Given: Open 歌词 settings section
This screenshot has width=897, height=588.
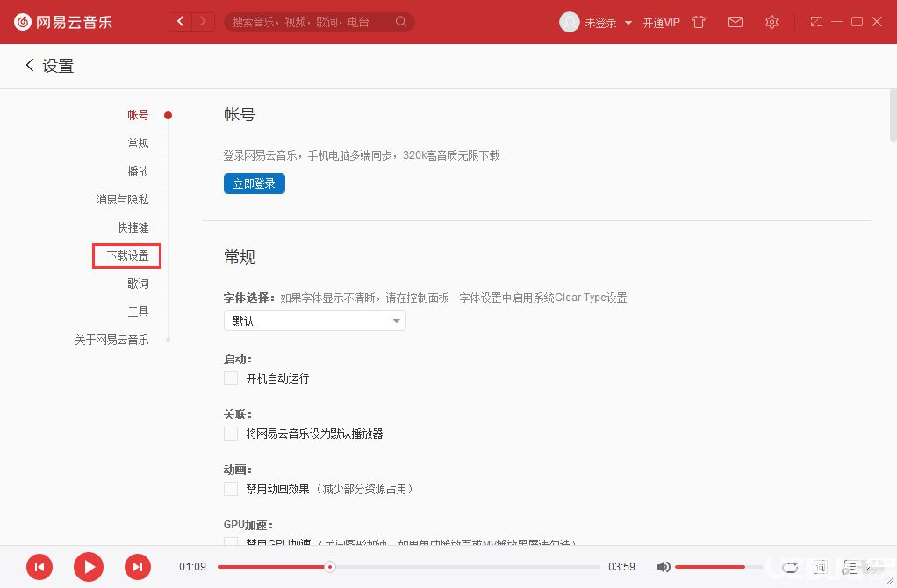Looking at the screenshot, I should (138, 283).
